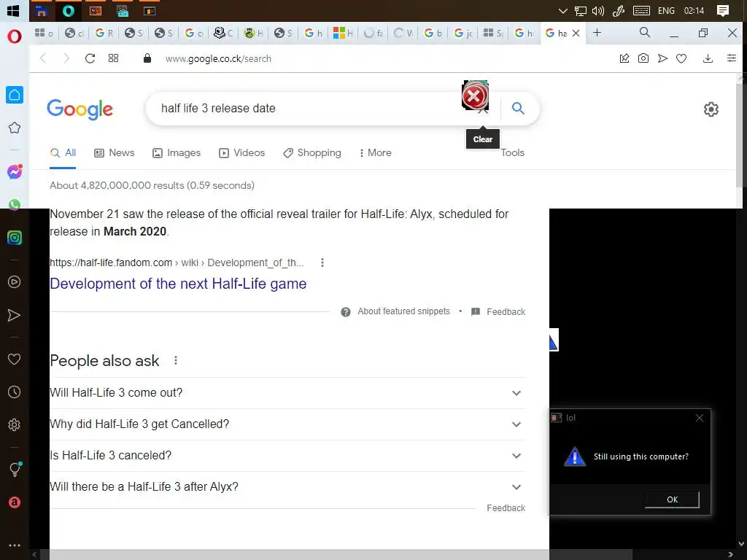Screen dimensions: 747x560
Task: Open the Opera main menu logo
Action: tap(15, 36)
